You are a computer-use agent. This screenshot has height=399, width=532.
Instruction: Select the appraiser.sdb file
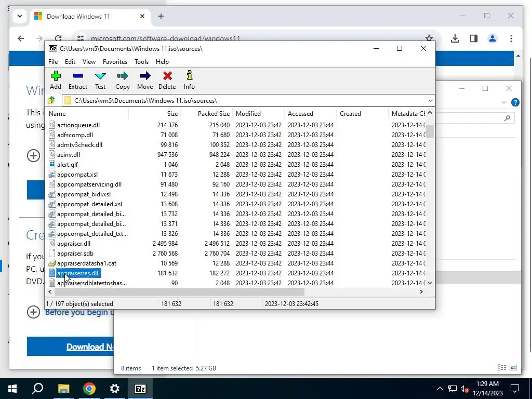click(x=75, y=254)
